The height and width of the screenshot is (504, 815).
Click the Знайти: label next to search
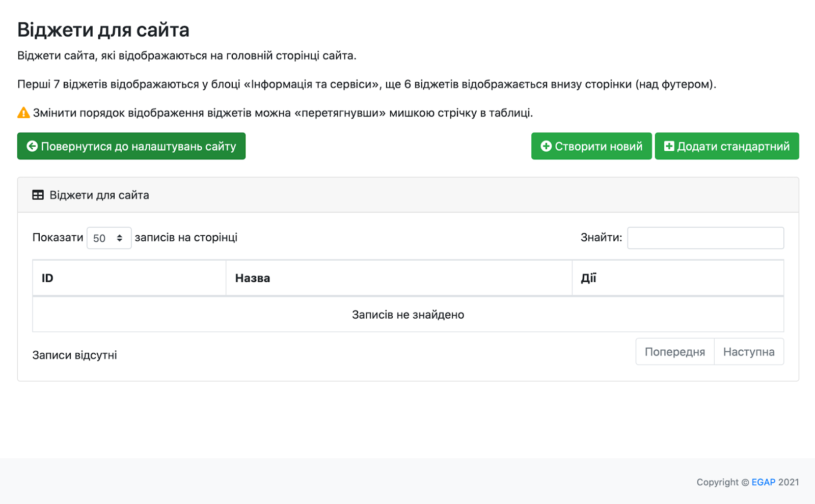click(601, 238)
